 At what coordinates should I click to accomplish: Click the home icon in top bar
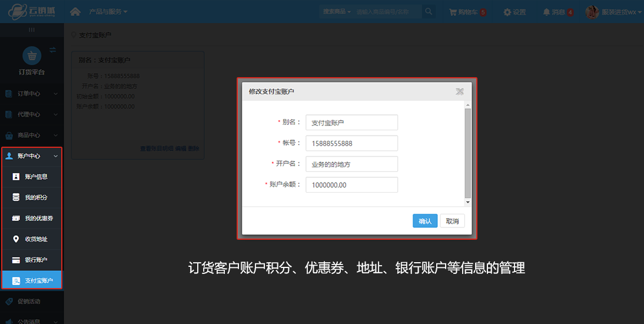pos(75,12)
